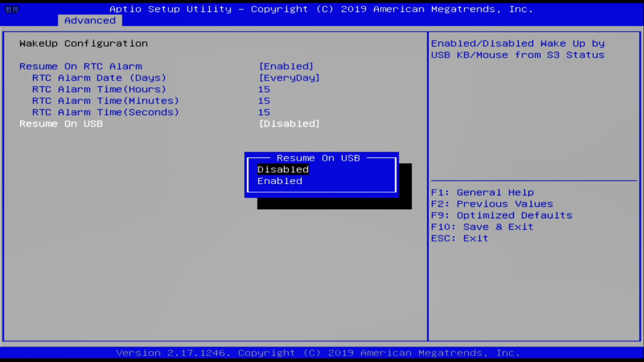The width and height of the screenshot is (644, 362).
Task: Edit the RTC Alarm seconds value field
Action: coord(264,112)
